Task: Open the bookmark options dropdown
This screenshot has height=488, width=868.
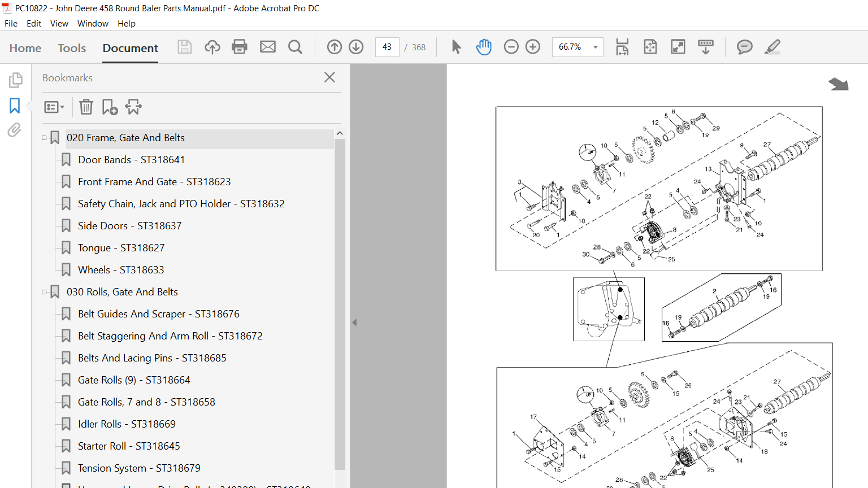Action: [54, 107]
